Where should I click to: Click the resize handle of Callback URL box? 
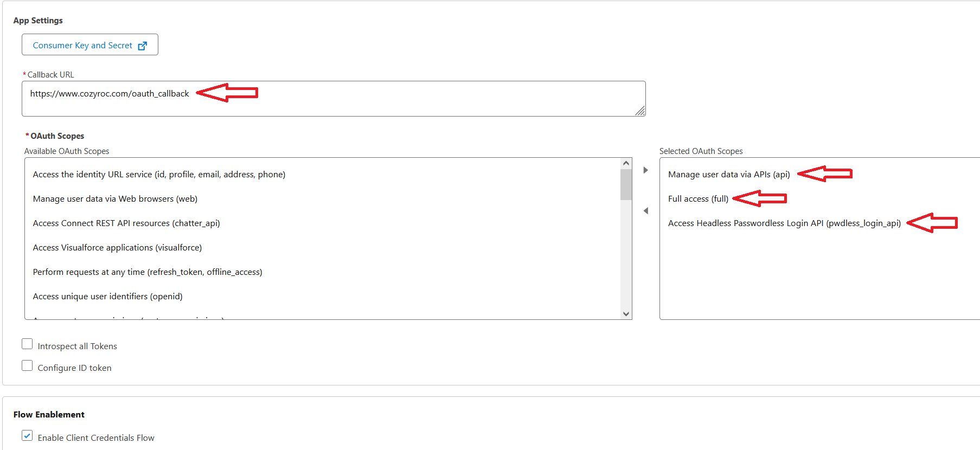640,111
